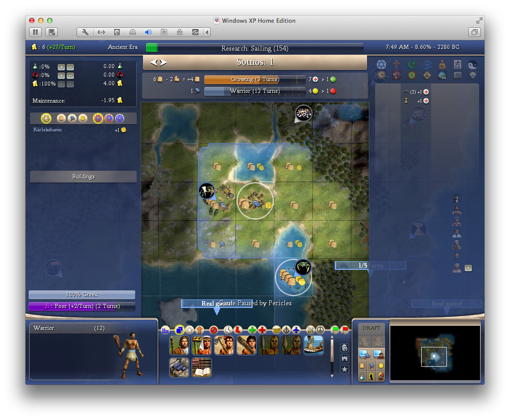Viewport: 510px width, 420px height.
Task: Decrease the science rate with minus
Action: (x=70, y=67)
